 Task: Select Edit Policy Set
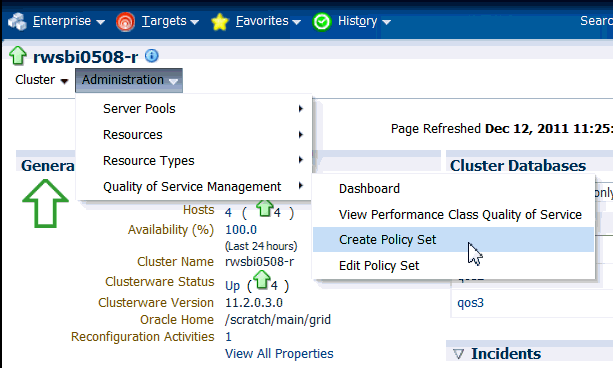pos(453,266)
